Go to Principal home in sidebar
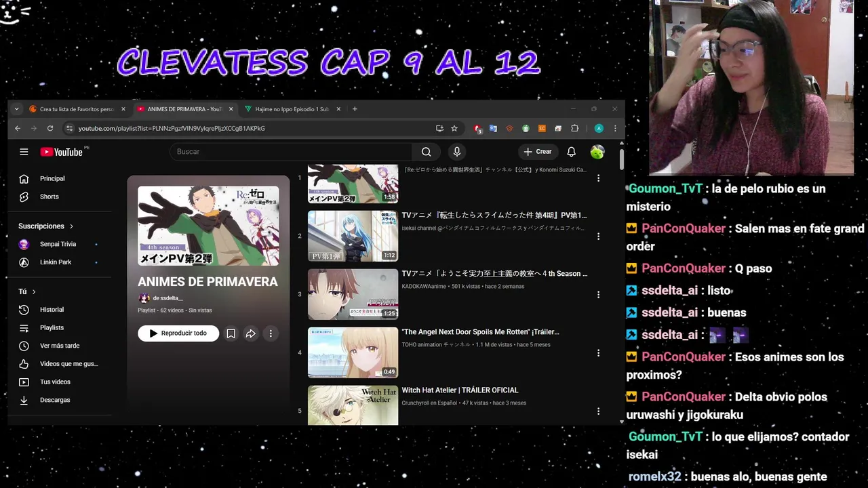868x488 pixels. (52, 178)
